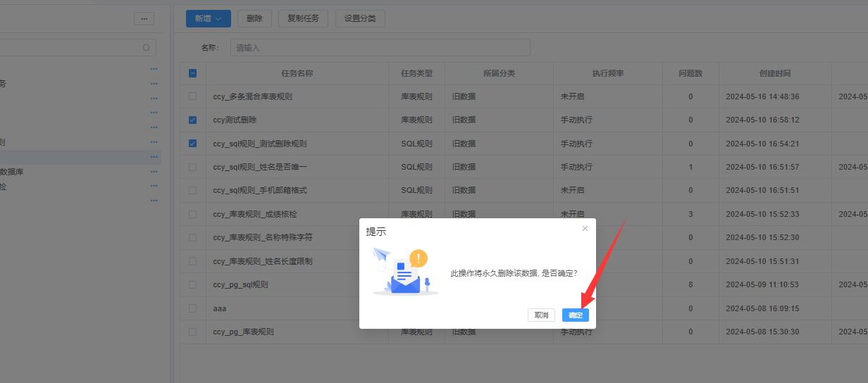868x383 pixels.
Task: Check the ccy_库表规则_成绩核检 row checkbox
Action: (192, 214)
